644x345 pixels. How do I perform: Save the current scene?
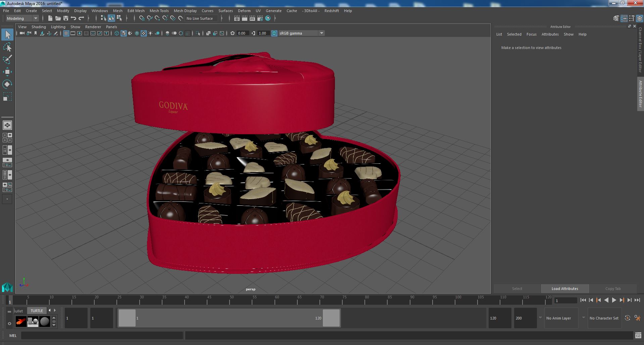point(66,18)
